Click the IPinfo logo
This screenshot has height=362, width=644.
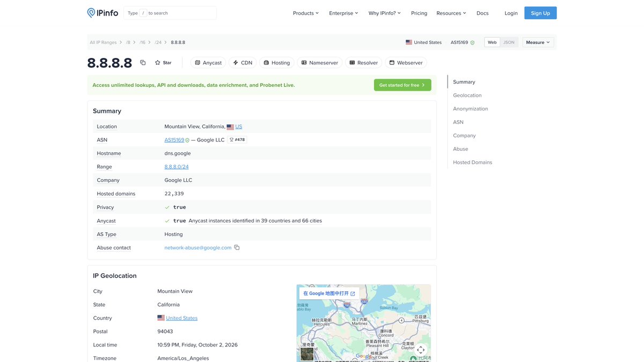(103, 13)
